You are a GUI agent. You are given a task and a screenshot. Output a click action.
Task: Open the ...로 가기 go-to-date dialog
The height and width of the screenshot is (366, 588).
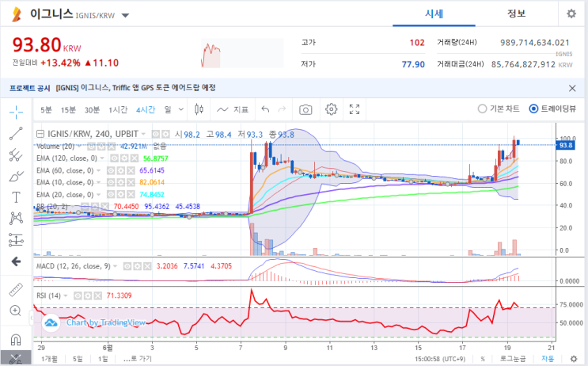click(138, 359)
